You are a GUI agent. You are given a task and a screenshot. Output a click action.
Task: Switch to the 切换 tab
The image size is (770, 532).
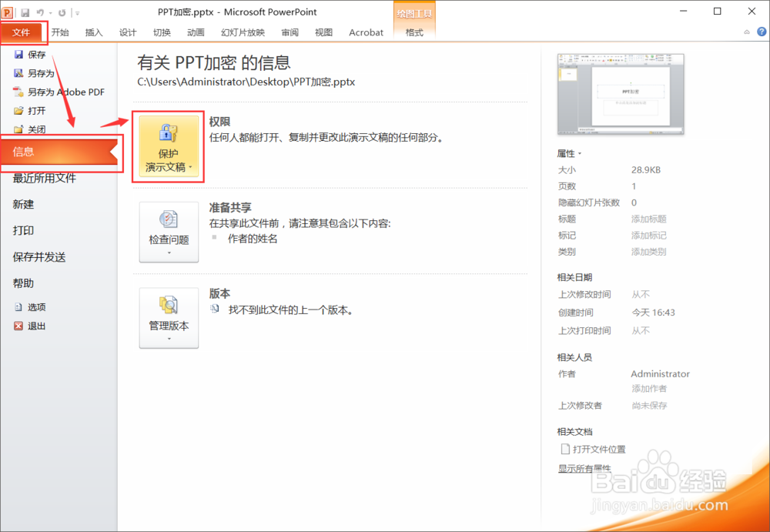coord(162,32)
